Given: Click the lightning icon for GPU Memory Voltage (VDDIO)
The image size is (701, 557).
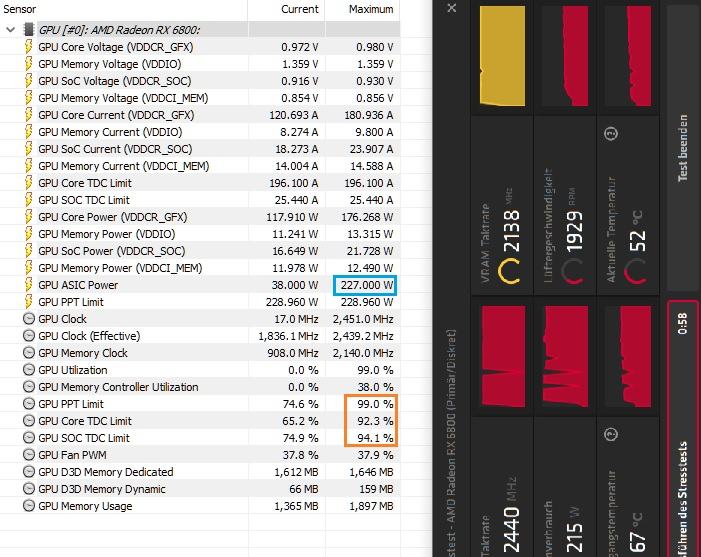Looking at the screenshot, I should click(29, 64).
